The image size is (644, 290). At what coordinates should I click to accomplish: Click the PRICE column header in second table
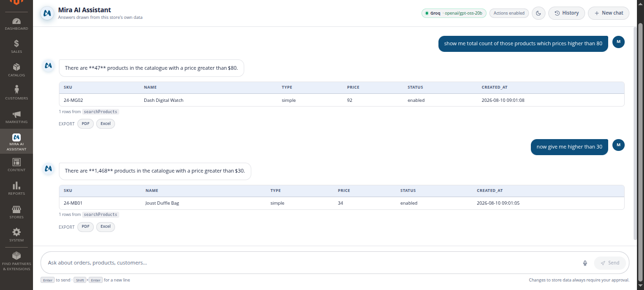[344, 191]
